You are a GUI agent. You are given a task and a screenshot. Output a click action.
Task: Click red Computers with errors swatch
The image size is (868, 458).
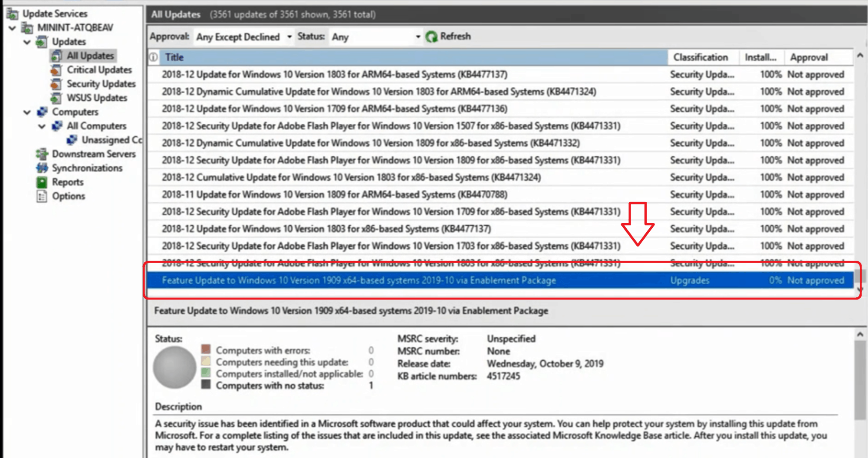[x=206, y=349]
